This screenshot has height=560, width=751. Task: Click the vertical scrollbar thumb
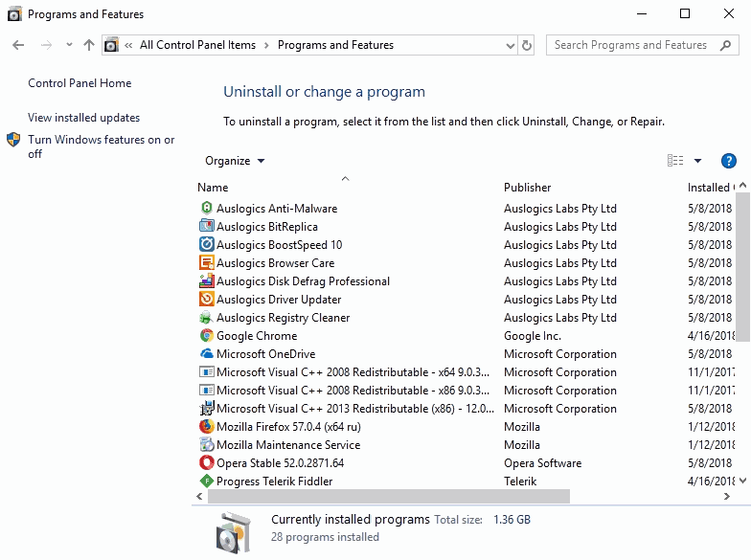[742, 267]
